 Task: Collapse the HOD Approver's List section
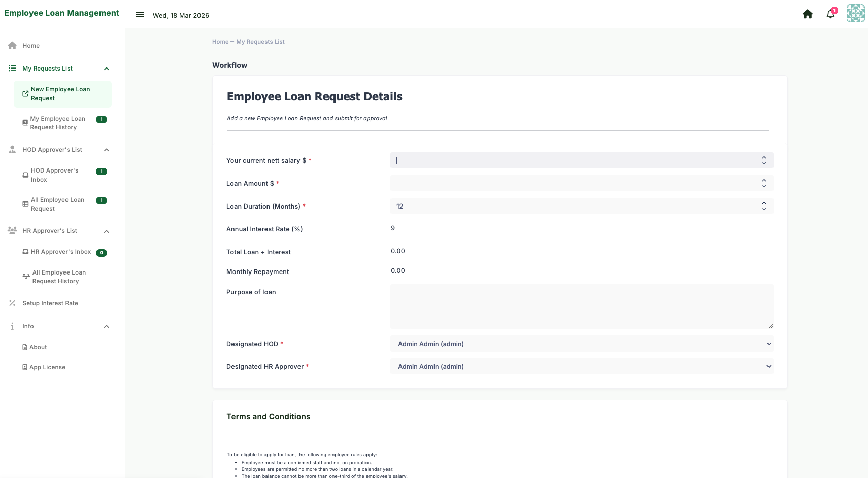point(107,150)
